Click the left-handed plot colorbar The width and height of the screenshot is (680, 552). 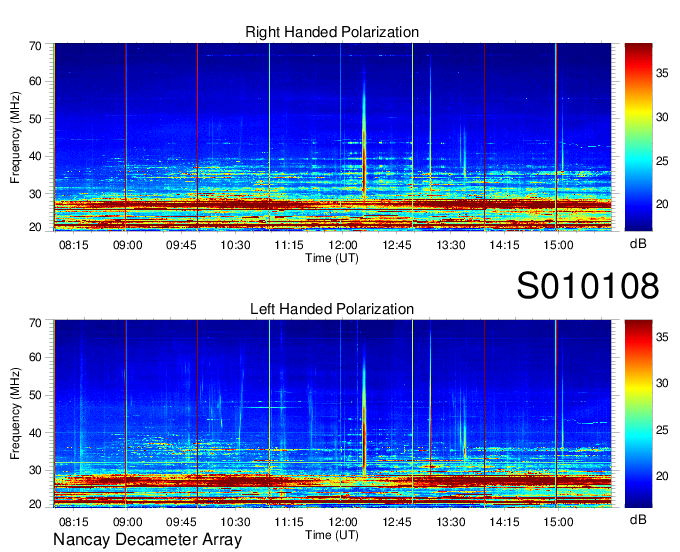638,414
